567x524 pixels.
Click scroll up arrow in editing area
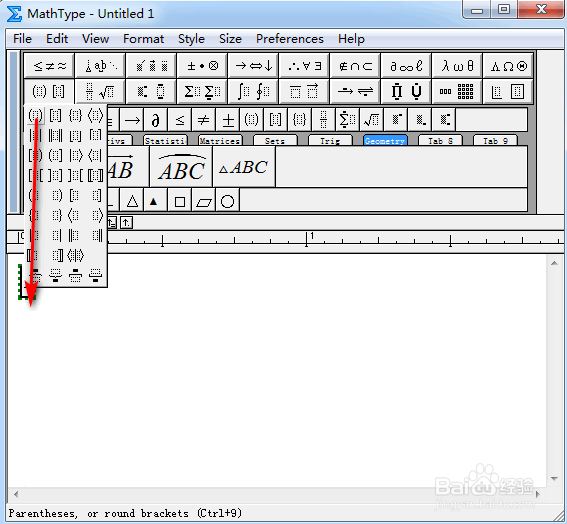(554, 263)
